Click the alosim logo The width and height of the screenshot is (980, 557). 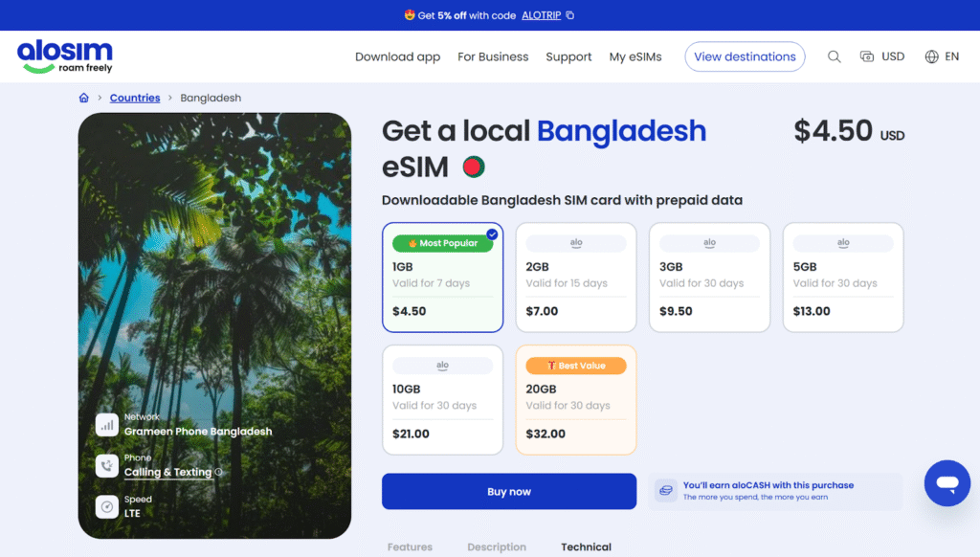tap(65, 56)
